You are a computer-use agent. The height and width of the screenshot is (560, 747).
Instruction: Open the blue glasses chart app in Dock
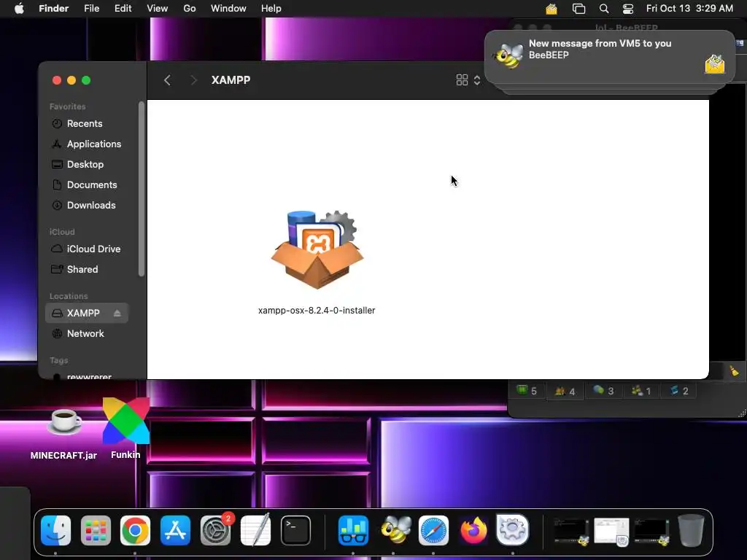coord(354,531)
